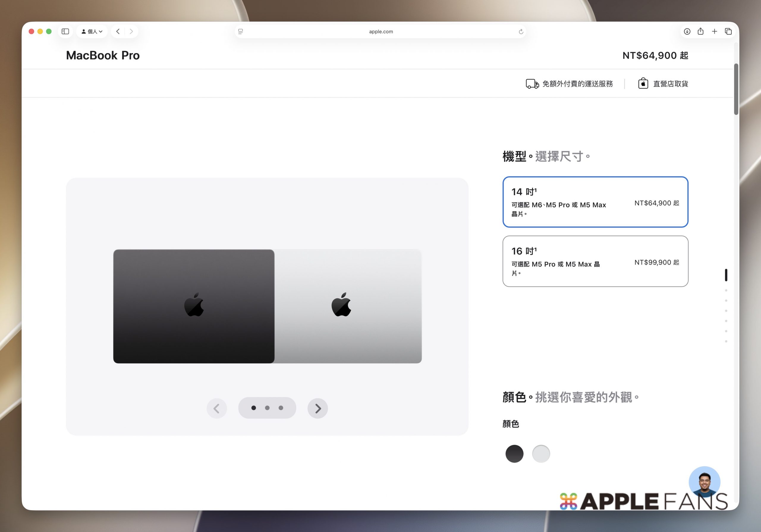Image resolution: width=761 pixels, height=532 pixels.
Task: Open 直營店取貨 link
Action: (671, 84)
